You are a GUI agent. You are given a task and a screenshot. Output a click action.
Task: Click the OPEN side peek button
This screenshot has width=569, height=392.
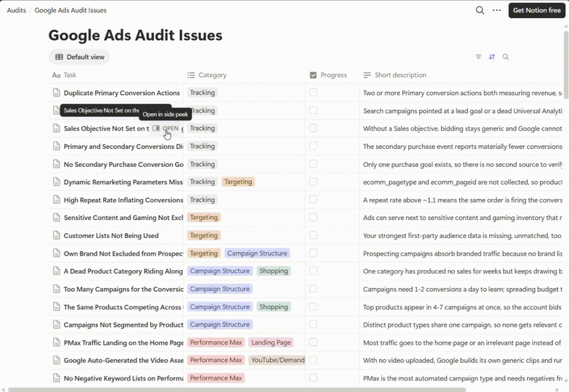165,128
